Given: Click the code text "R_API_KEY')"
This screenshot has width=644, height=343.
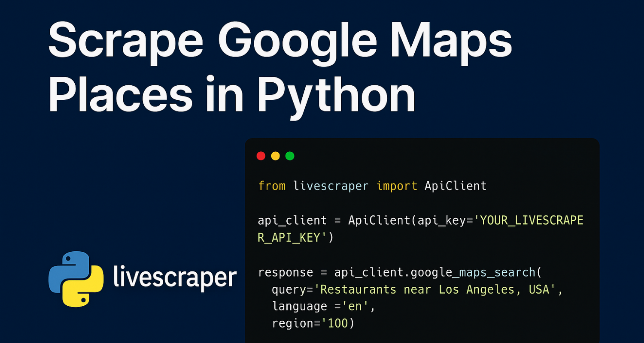Looking at the screenshot, I should 295,238.
